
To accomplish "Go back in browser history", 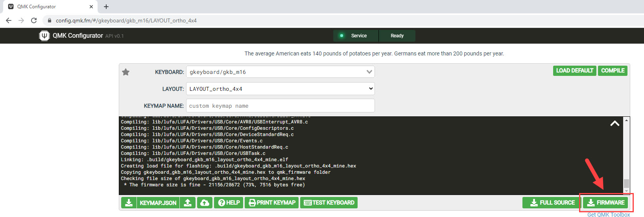I will pyautogui.click(x=9, y=20).
